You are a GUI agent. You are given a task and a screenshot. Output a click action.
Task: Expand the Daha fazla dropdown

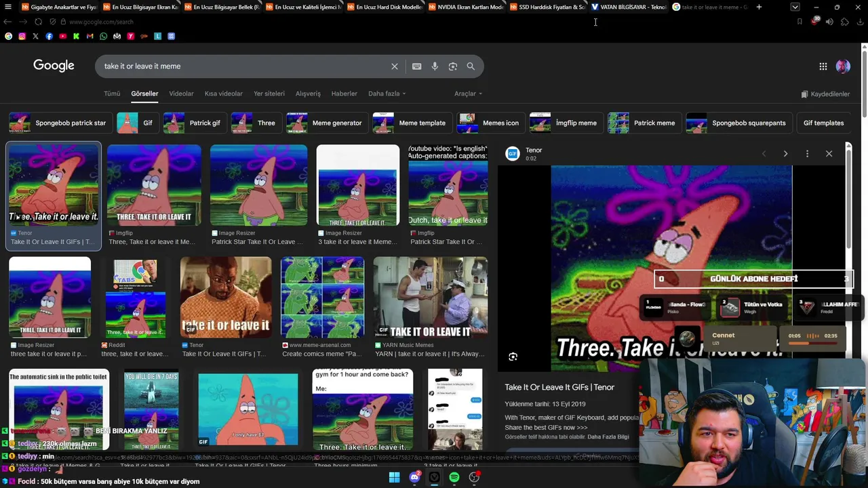click(x=387, y=94)
